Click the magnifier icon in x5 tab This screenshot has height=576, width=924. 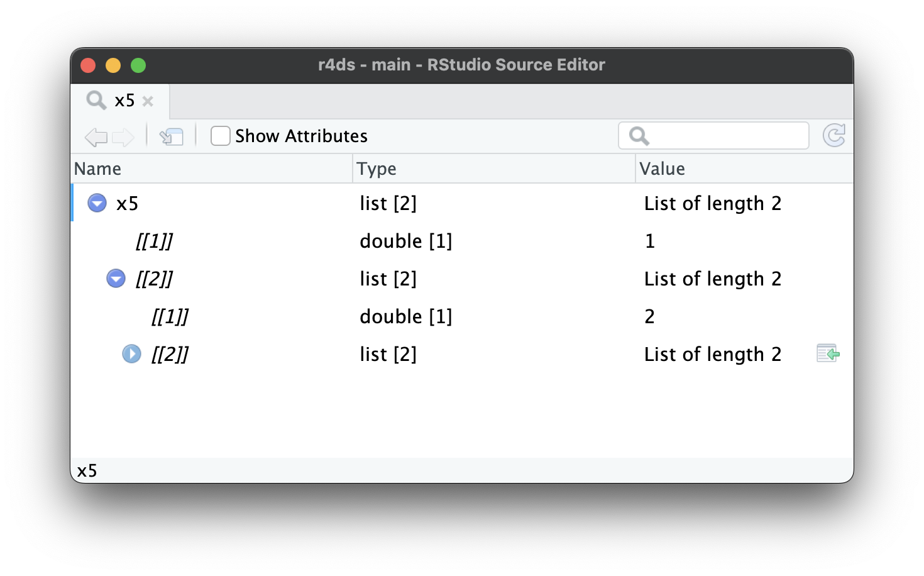[x=96, y=101]
